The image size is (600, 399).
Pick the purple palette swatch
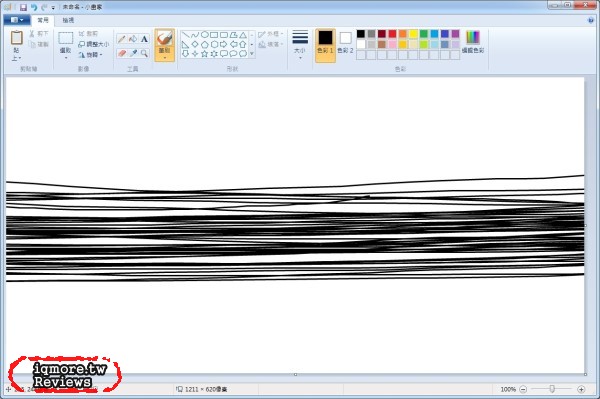pos(455,34)
